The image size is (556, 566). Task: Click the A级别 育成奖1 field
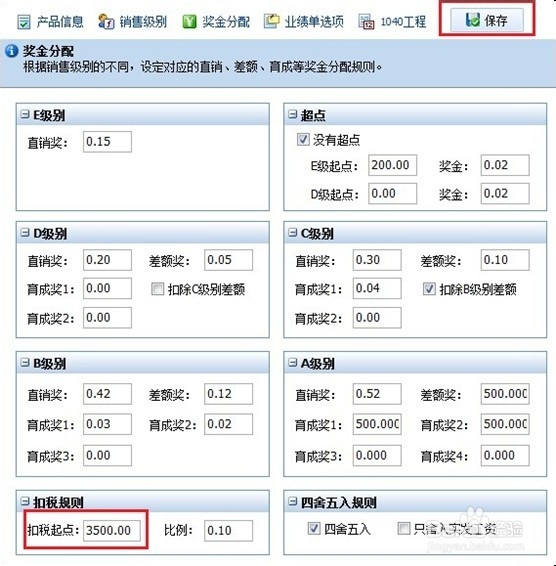(x=377, y=424)
